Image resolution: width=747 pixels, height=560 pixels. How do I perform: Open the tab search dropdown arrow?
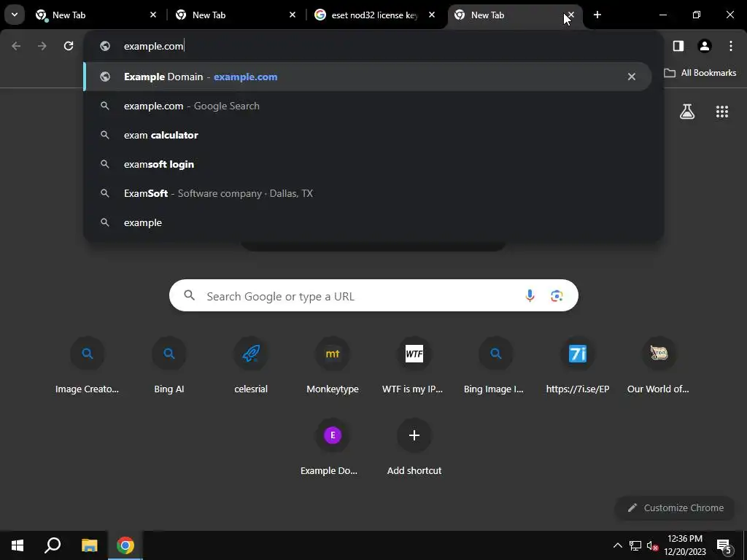click(x=15, y=15)
